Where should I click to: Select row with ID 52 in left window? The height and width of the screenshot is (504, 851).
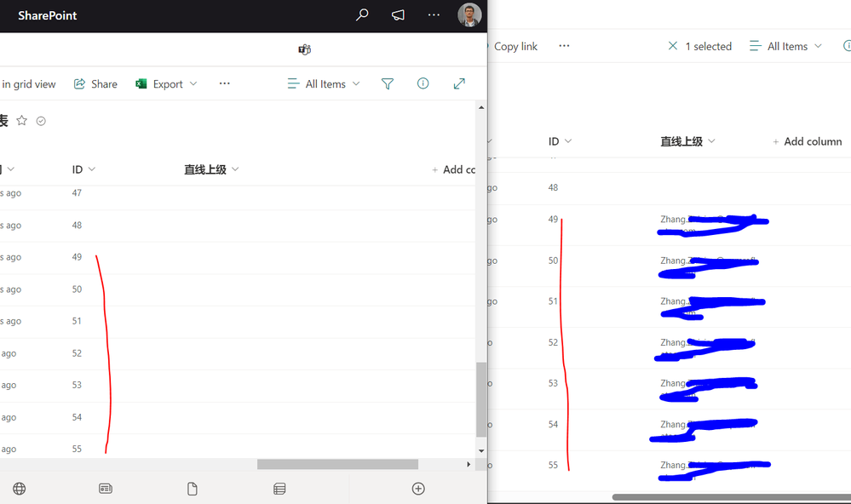pyautogui.click(x=238, y=353)
